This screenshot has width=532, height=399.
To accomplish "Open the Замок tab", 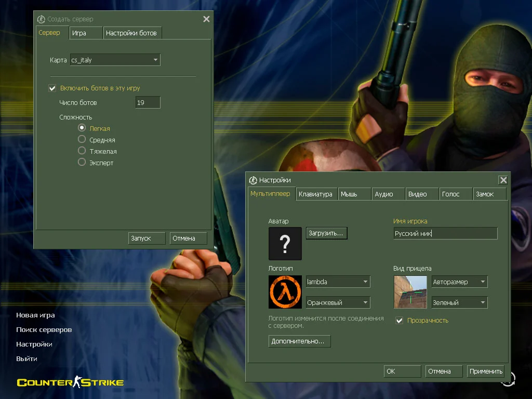I will [489, 194].
